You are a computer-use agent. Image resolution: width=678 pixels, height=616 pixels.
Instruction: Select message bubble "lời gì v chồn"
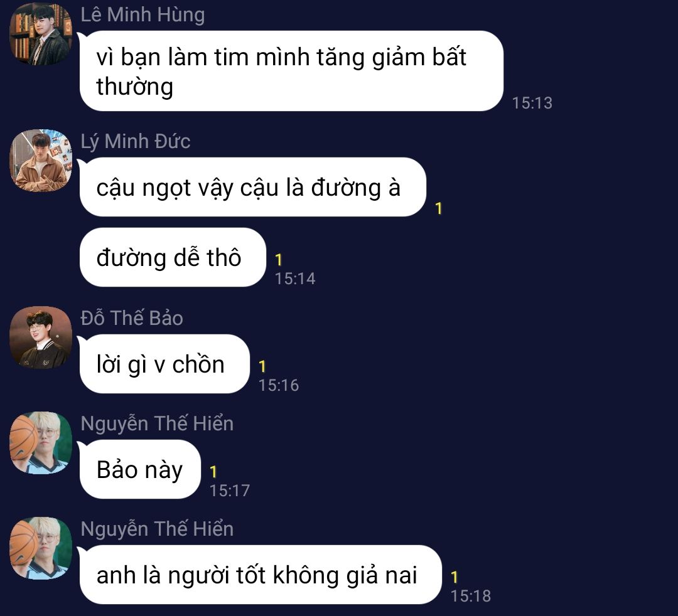click(164, 364)
